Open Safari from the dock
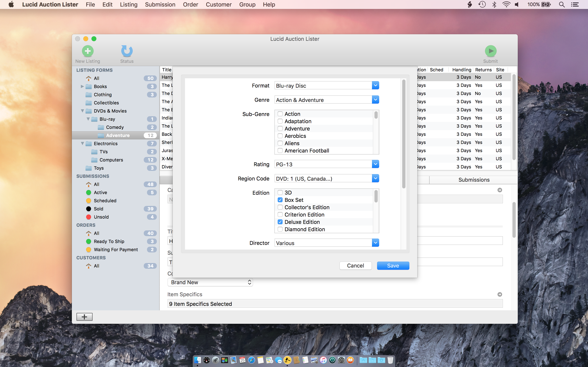 [x=252, y=360]
